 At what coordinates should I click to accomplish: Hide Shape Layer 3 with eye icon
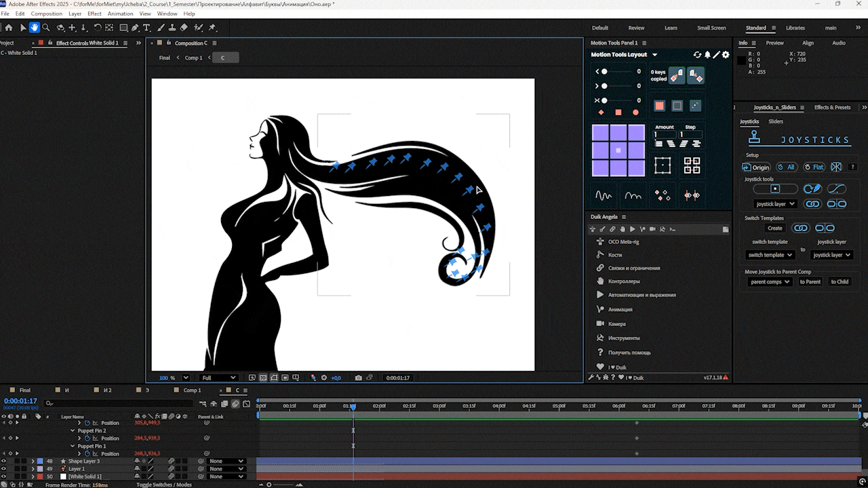4,461
